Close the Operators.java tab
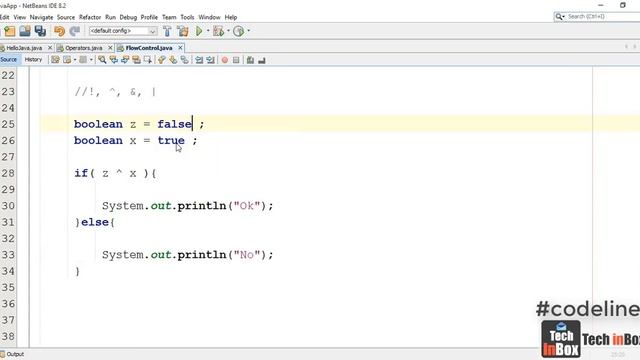Viewport: 640px width, 360px height. (110, 48)
